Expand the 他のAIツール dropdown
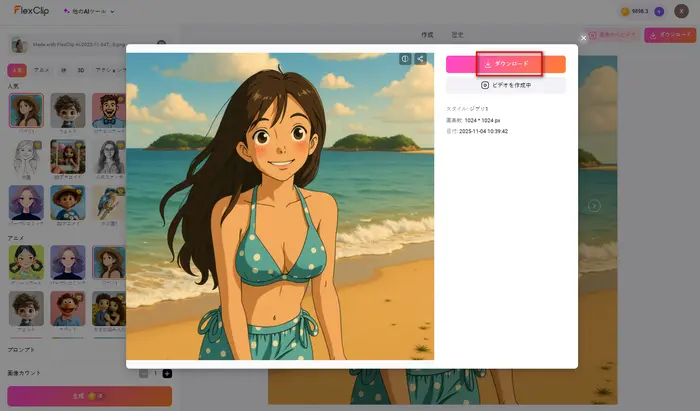Viewport: 700px width, 411px height. click(x=89, y=11)
